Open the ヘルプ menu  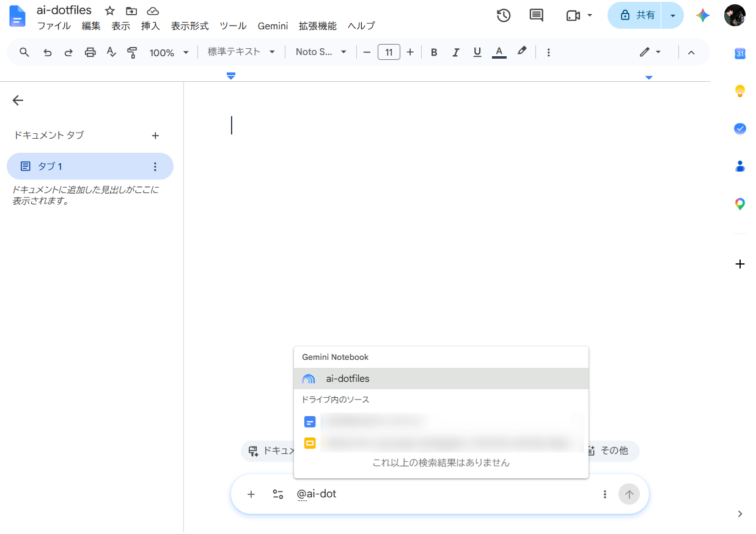(361, 26)
